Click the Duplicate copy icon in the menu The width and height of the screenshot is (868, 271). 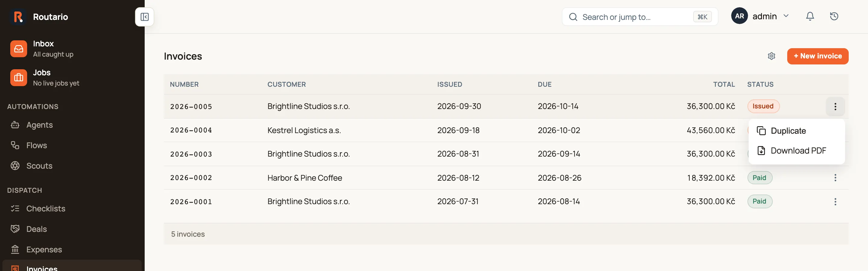click(761, 131)
